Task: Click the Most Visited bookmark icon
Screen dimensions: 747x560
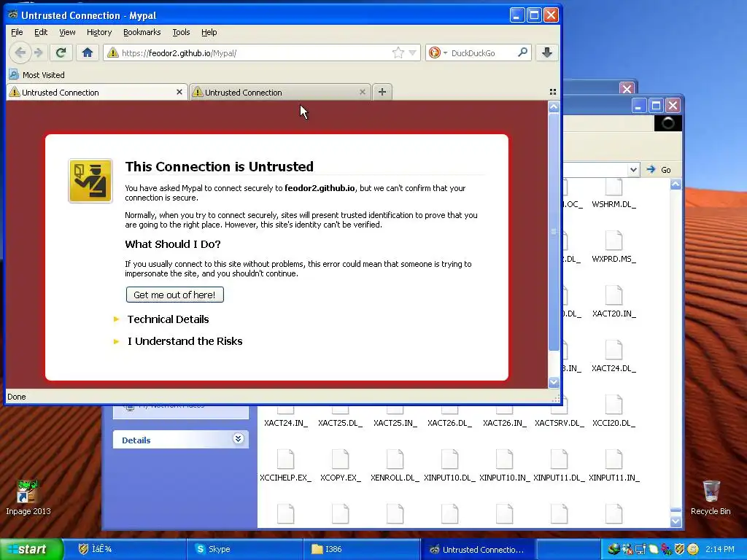Action: click(x=14, y=75)
